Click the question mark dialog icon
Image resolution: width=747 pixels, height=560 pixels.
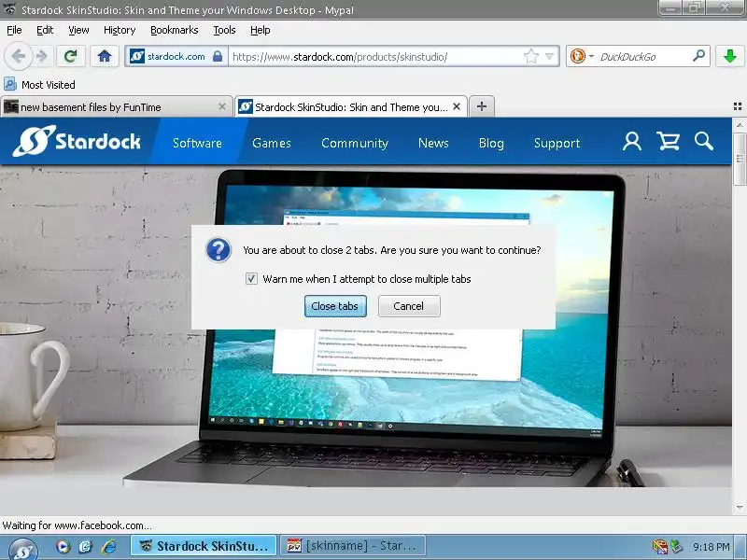click(x=218, y=250)
